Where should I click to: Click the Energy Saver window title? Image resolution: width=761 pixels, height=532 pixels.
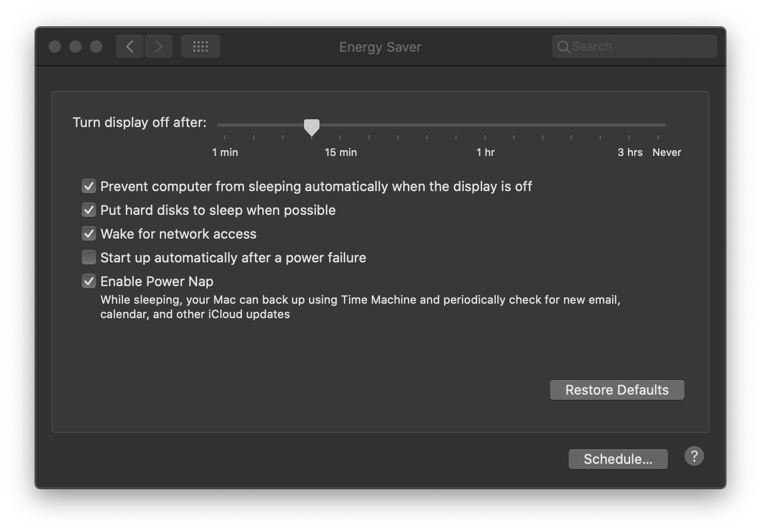click(x=380, y=47)
